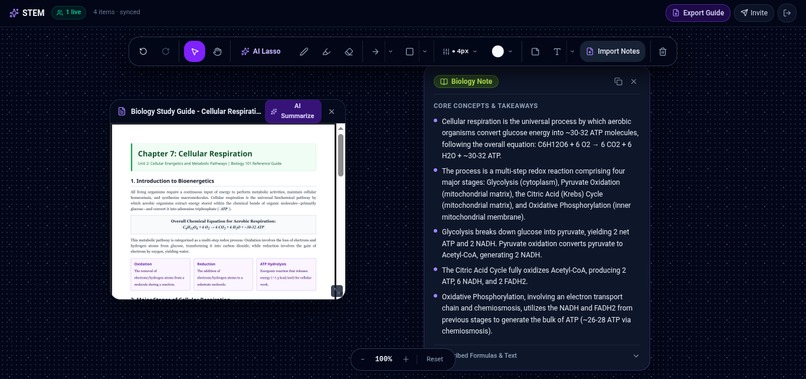Viewport: 806px width, 379px height.
Task: Select the arrow connector tool
Action: pyautogui.click(x=375, y=51)
